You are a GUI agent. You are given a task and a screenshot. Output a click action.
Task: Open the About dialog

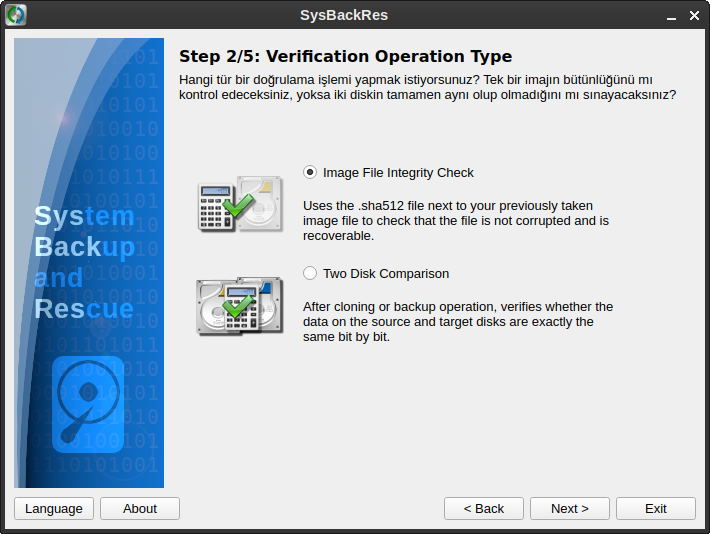[x=140, y=508]
